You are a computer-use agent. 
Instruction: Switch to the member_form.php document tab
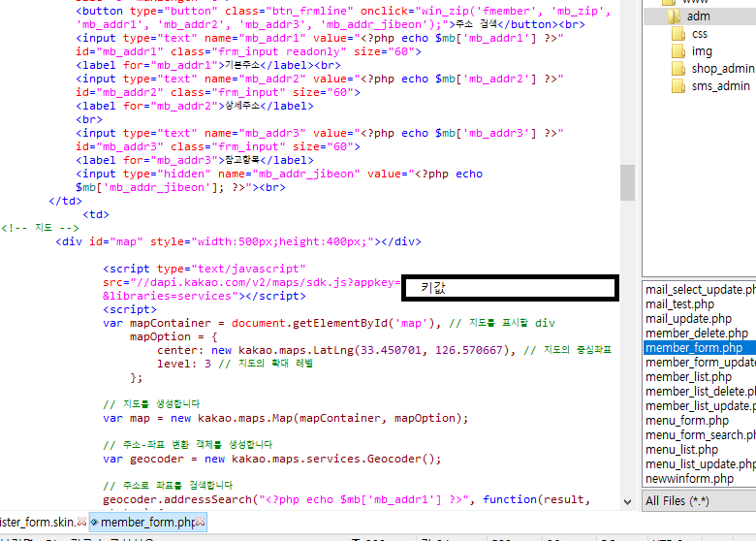pos(147,523)
